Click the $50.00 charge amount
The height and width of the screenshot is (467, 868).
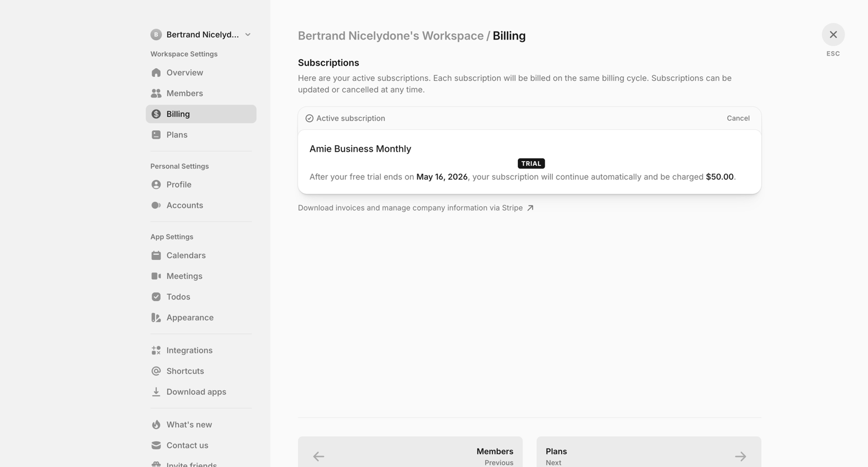pos(720,177)
